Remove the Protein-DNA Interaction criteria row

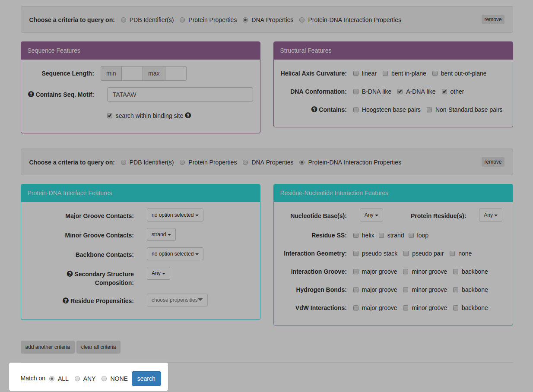[x=493, y=162]
